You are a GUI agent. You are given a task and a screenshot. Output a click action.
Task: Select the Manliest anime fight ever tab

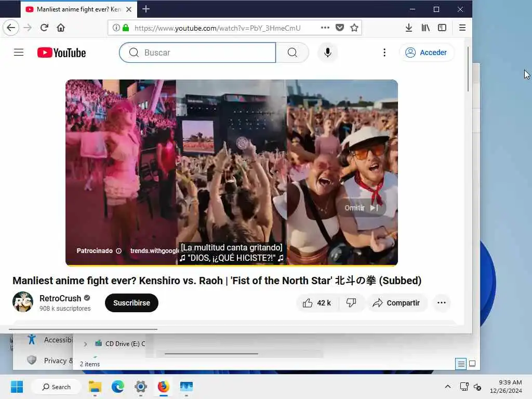79,9
